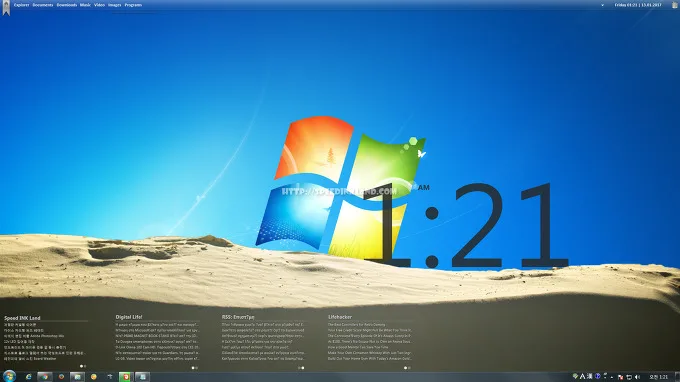Click the RSS feed title in third column
Viewport: 680px width, 382px height.
point(238,317)
